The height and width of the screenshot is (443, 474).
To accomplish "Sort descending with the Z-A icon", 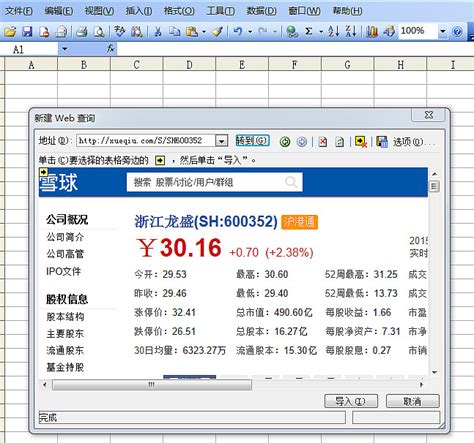I will tap(350, 32).
